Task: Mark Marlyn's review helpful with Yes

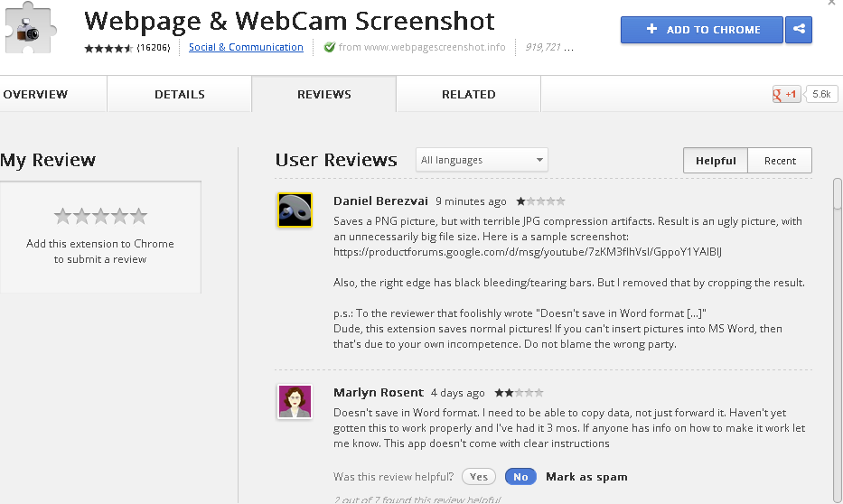Action: coord(479,477)
